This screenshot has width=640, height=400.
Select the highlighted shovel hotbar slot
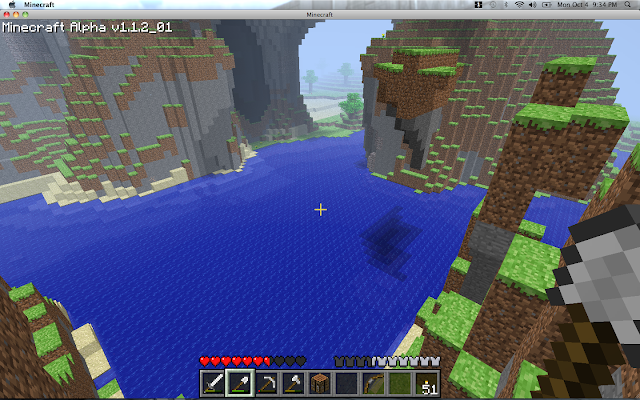(x=240, y=383)
